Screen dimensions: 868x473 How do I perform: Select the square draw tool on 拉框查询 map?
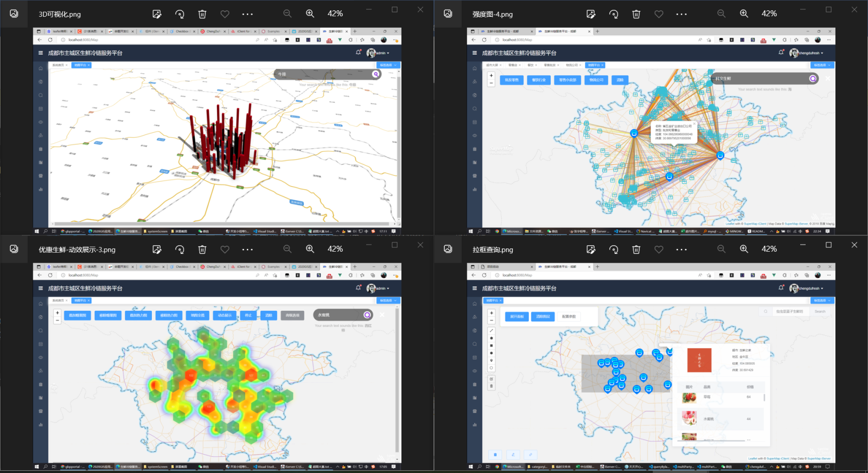pos(492,346)
